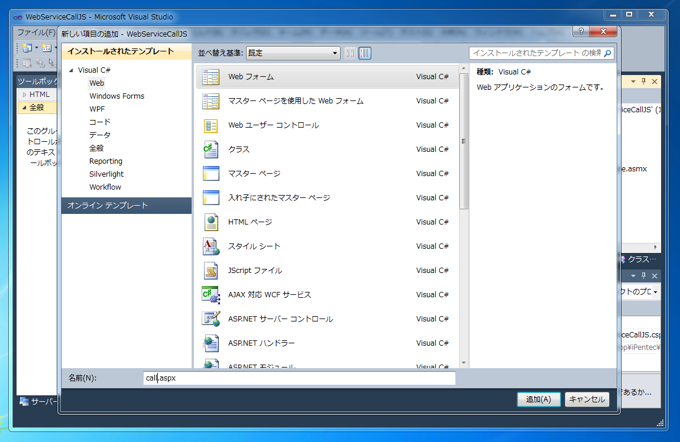Screen dimensions: 680x442
Task: Click the JScript ファイル template name
Action: [255, 271]
